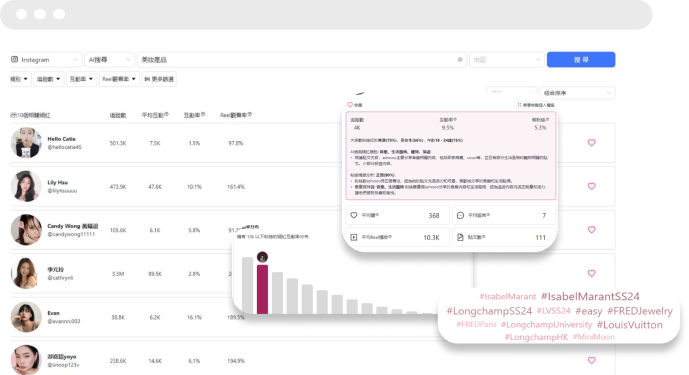Click the search keyword input field
This screenshot has height=375, width=689.
pos(301,59)
